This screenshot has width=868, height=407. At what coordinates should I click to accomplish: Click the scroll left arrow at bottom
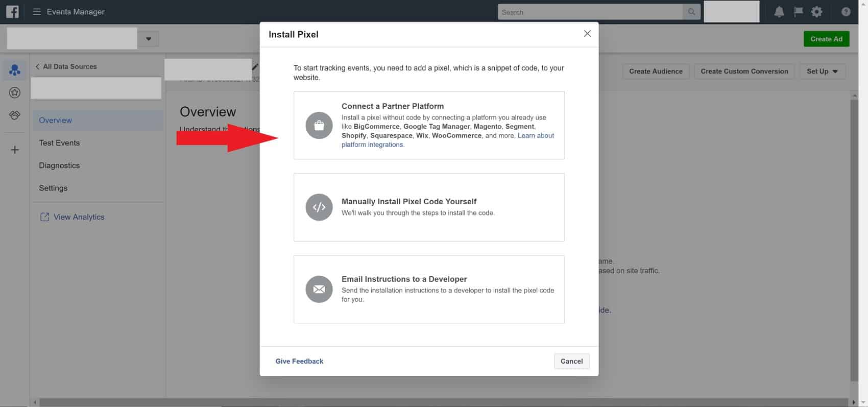35,402
